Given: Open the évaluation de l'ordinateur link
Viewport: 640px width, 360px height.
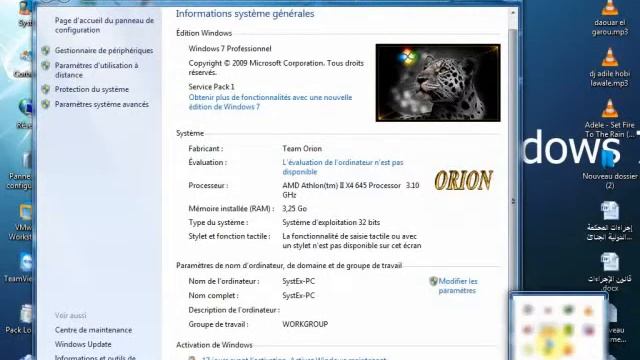Looking at the screenshot, I should click(x=342, y=167).
